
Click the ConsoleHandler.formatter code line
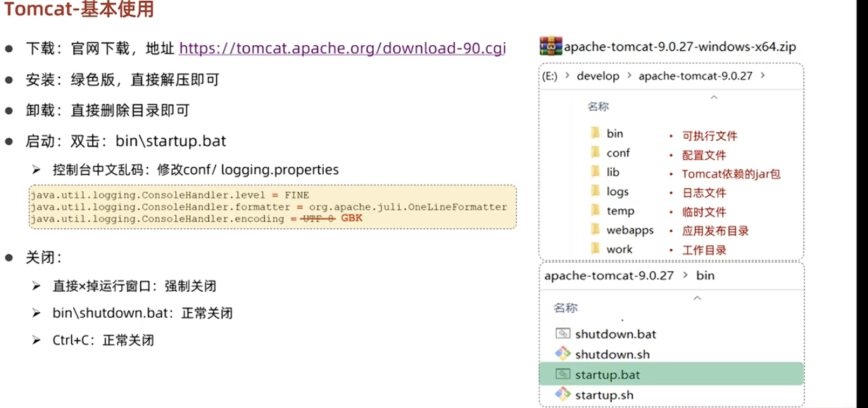pyautogui.click(x=268, y=206)
